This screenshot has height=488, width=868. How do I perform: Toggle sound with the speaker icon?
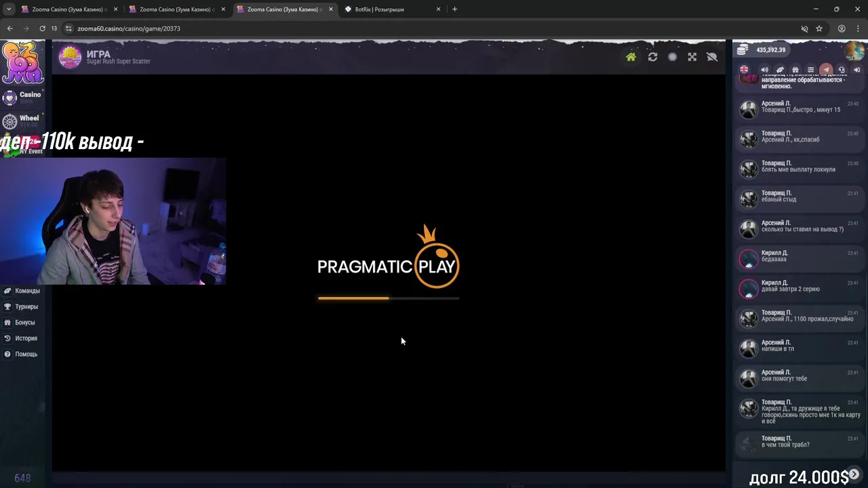coord(765,69)
